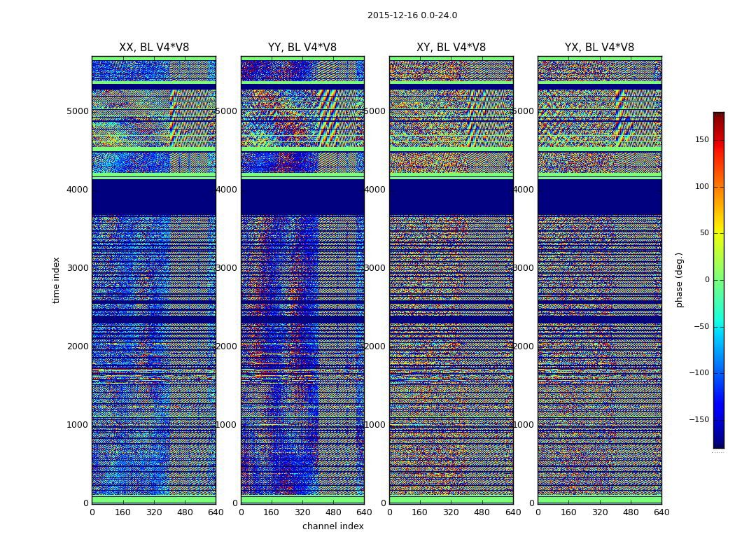This screenshot has width=735, height=560.
Task: Click the 'phase (deg.)' colorbar label
Action: pos(679,280)
